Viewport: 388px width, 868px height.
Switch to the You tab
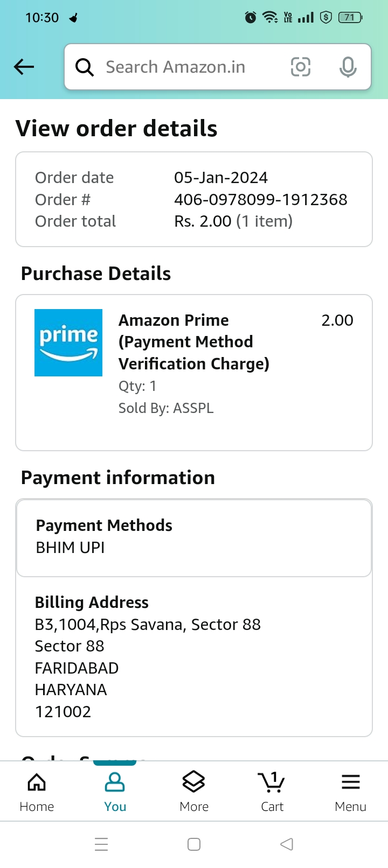pyautogui.click(x=115, y=791)
